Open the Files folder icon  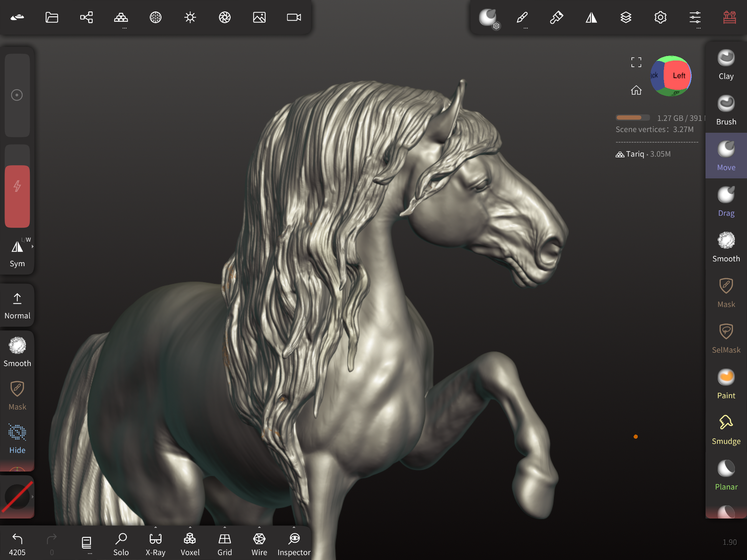tap(52, 17)
